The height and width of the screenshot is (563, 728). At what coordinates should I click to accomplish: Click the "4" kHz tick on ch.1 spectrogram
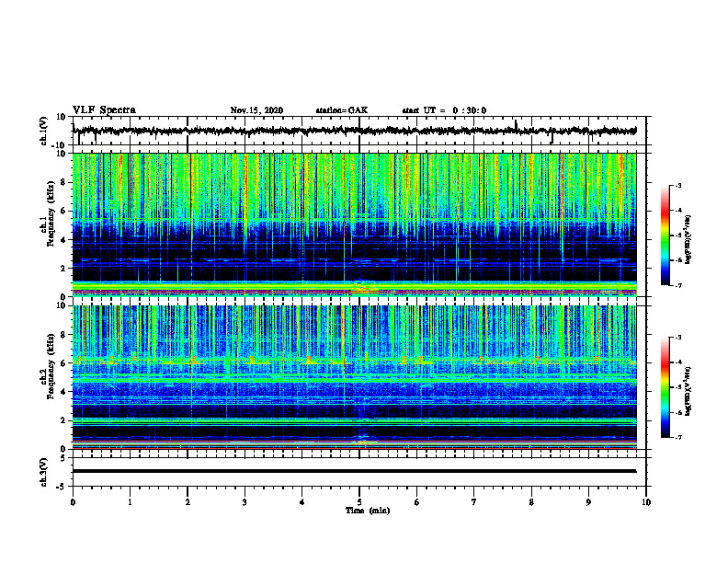coord(64,240)
